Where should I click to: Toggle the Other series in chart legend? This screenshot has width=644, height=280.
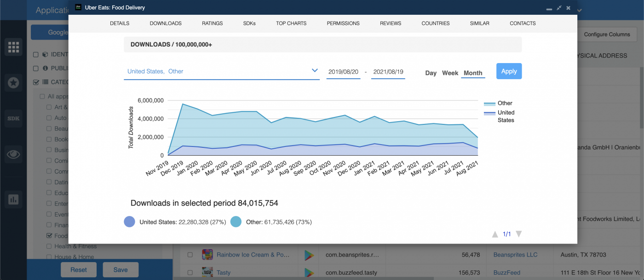click(x=498, y=103)
